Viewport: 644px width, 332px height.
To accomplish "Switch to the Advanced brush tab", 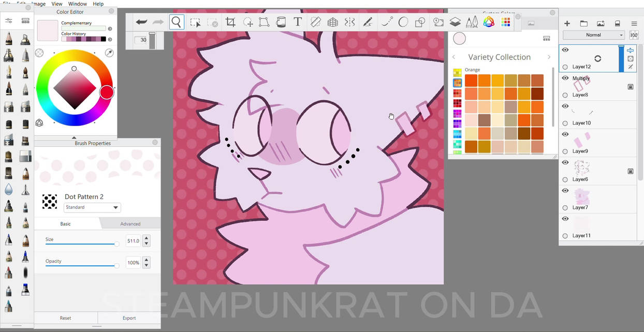I will (x=130, y=224).
